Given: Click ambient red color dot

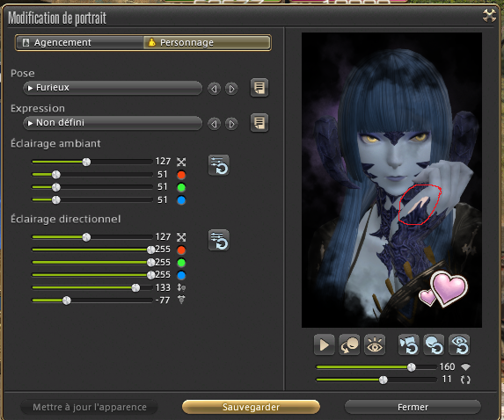Looking at the screenshot, I should point(181,175).
